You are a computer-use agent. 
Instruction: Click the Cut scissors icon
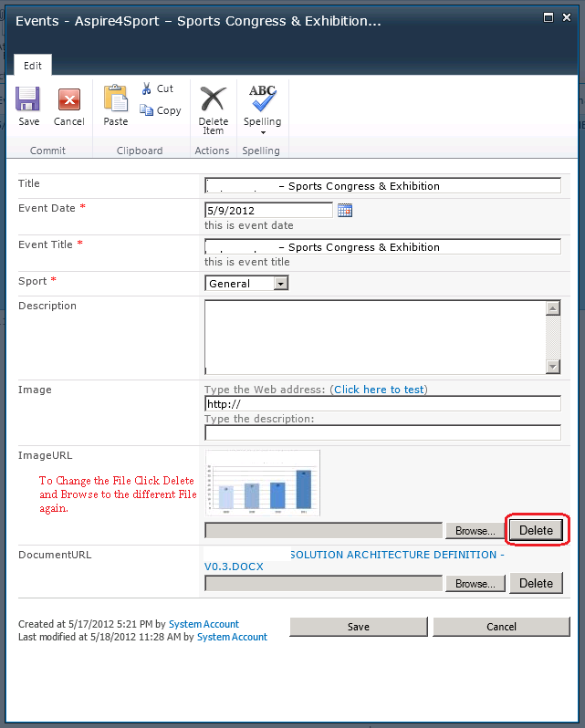pyautogui.click(x=147, y=88)
